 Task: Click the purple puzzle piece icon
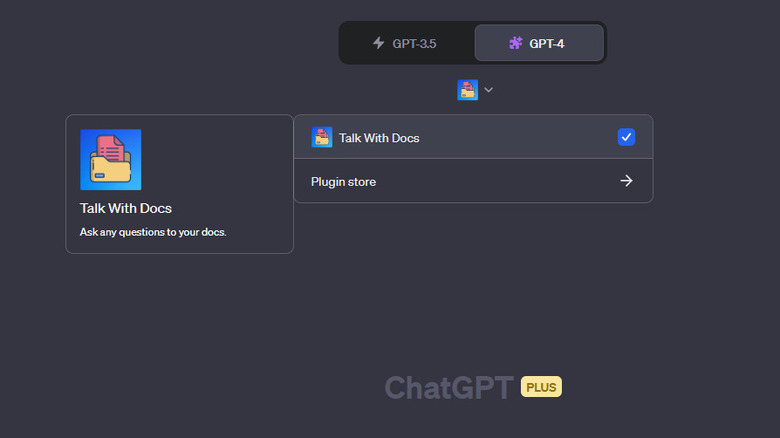click(516, 43)
